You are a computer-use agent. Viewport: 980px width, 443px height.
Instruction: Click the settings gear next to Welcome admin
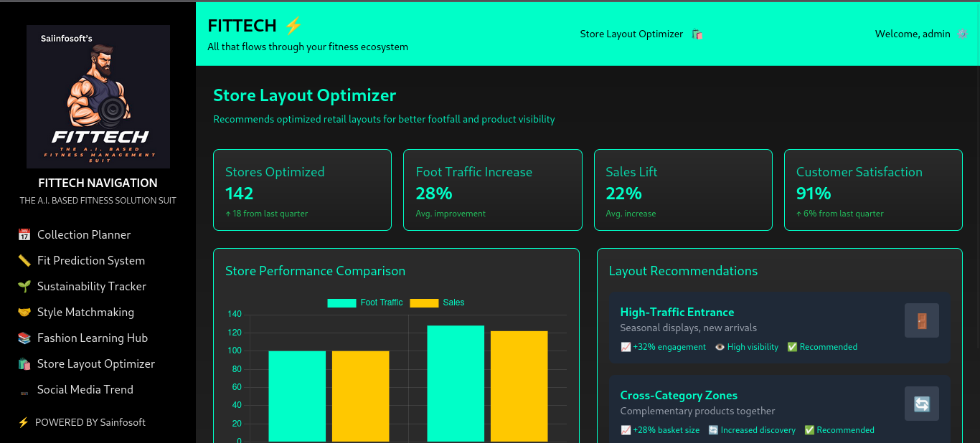[x=962, y=34]
